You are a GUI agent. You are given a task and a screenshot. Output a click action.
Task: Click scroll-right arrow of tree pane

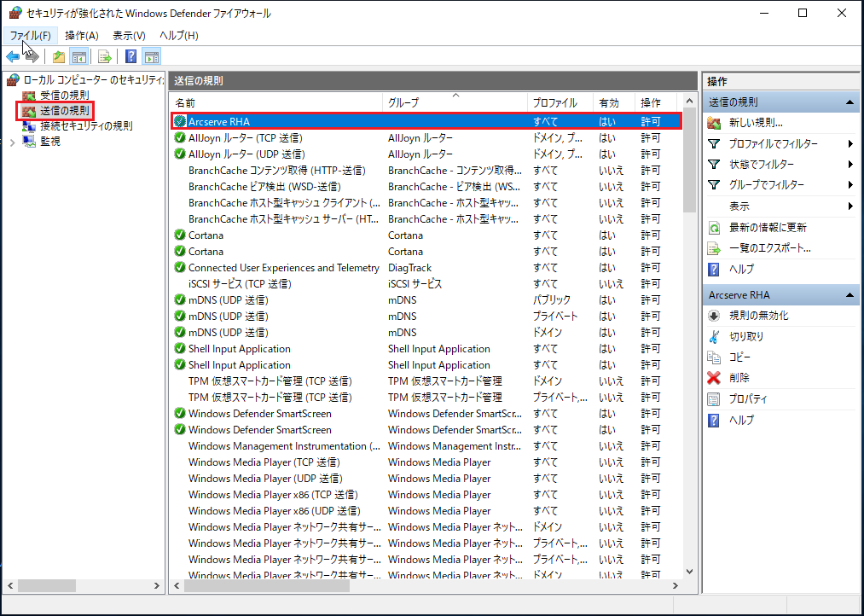pyautogui.click(x=157, y=585)
